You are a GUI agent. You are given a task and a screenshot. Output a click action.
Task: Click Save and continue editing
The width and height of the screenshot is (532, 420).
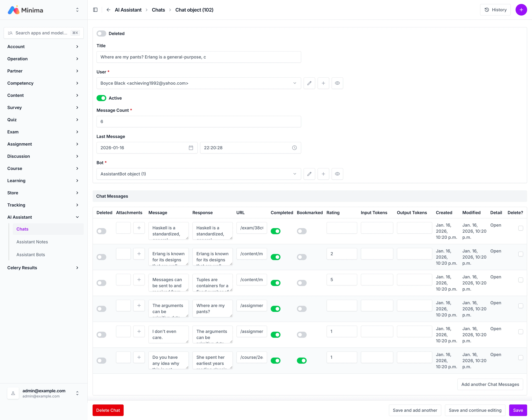pyautogui.click(x=475, y=410)
